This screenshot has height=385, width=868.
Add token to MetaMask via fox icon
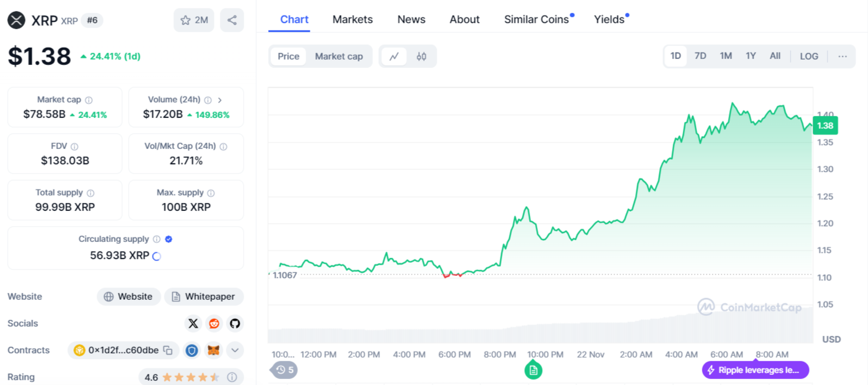pyautogui.click(x=213, y=350)
